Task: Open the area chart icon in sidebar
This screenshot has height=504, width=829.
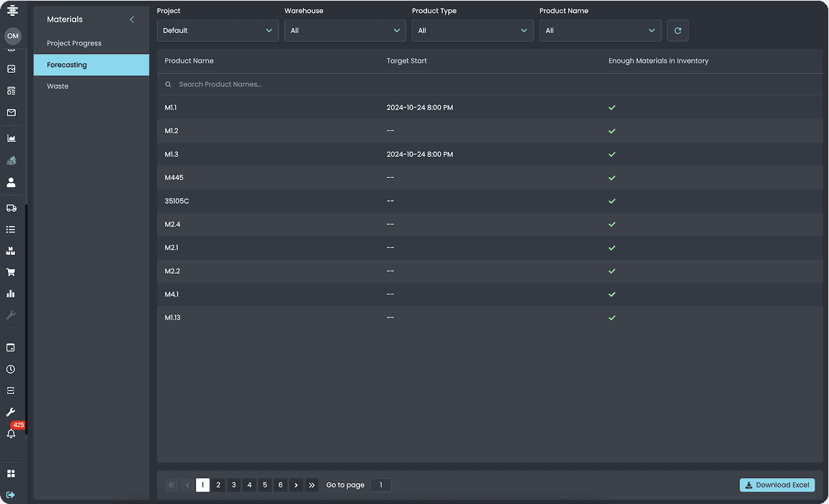Action: pos(11,138)
